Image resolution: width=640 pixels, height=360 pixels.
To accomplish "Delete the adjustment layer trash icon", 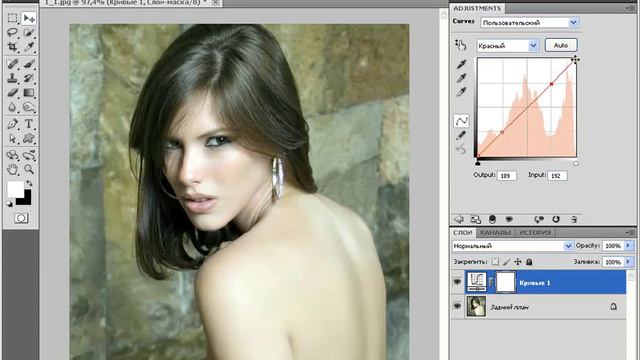I will (573, 219).
